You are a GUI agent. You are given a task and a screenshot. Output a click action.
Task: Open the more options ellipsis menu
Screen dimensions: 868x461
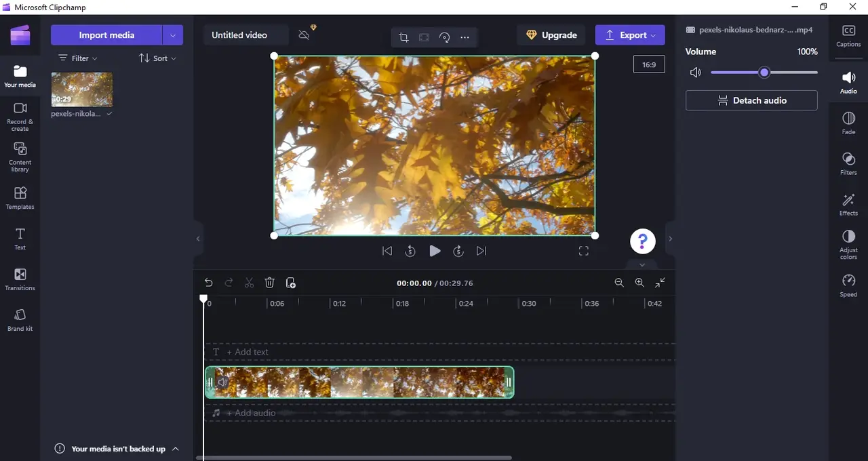pos(465,37)
